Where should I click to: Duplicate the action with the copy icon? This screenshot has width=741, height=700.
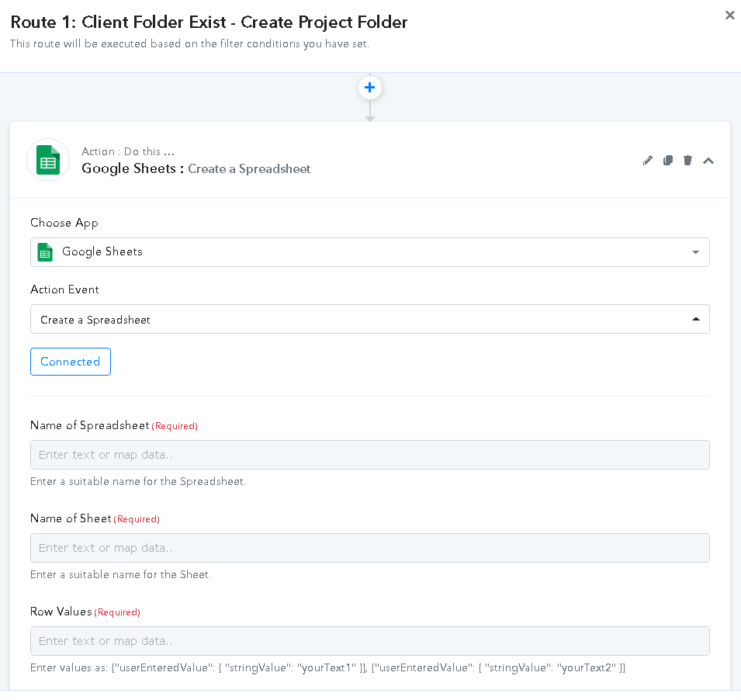point(668,160)
